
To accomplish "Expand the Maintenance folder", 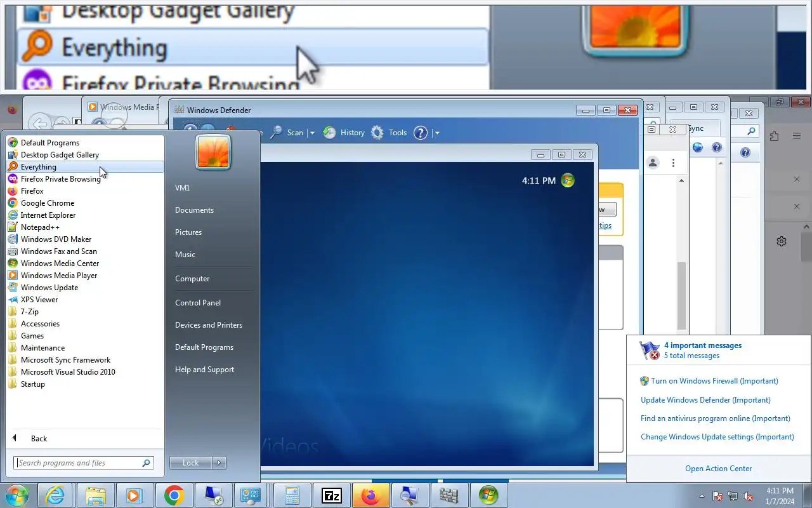I will click(x=85, y=348).
